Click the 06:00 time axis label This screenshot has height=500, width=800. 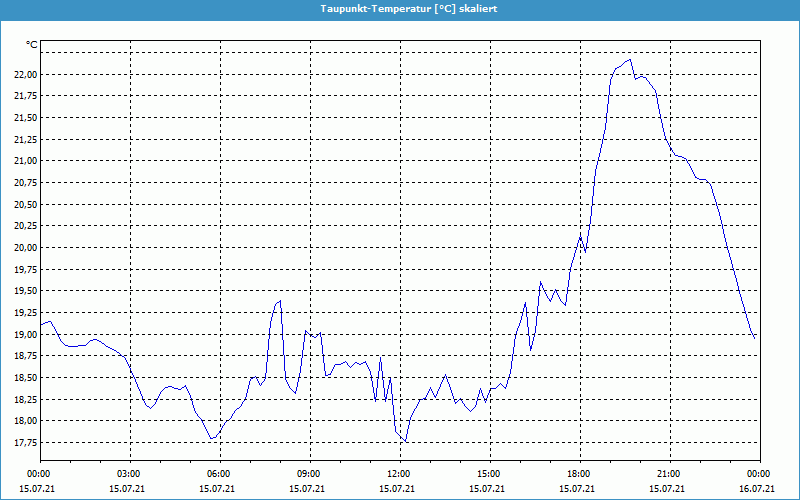point(219,474)
